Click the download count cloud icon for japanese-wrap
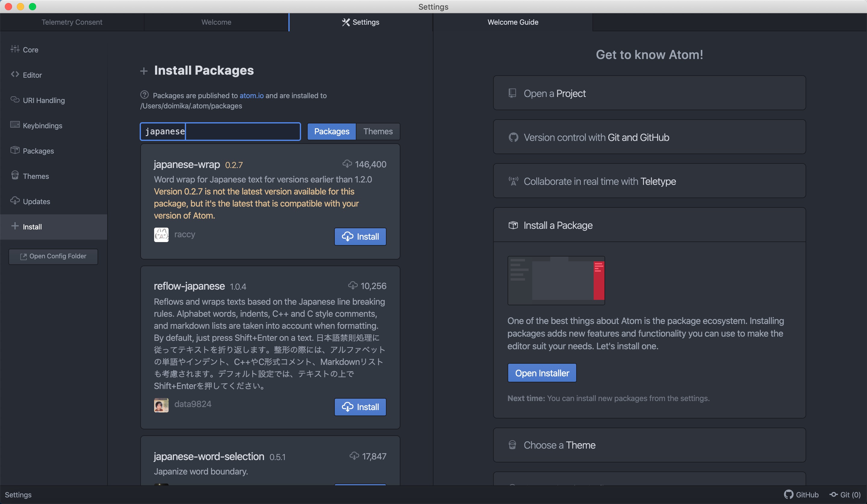Viewport: 867px width, 504px height. [347, 164]
